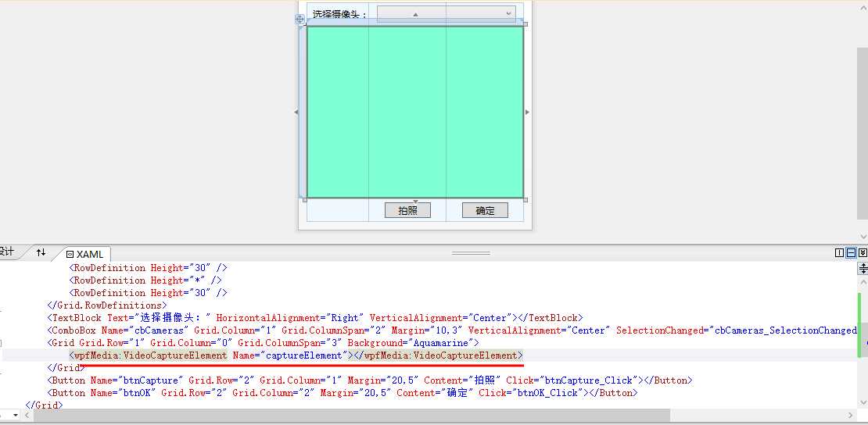This screenshot has height=425, width=868.
Task: Switch to the 设计 design tab
Action: point(6,252)
